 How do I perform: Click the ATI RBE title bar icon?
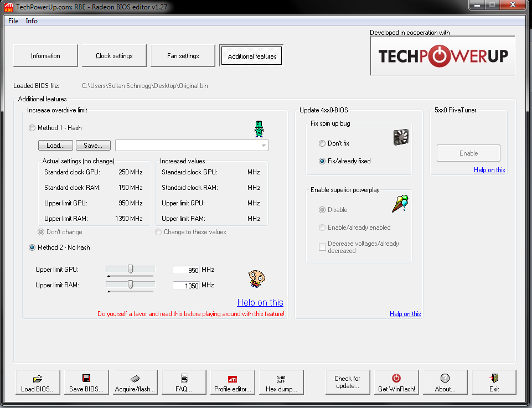point(8,7)
